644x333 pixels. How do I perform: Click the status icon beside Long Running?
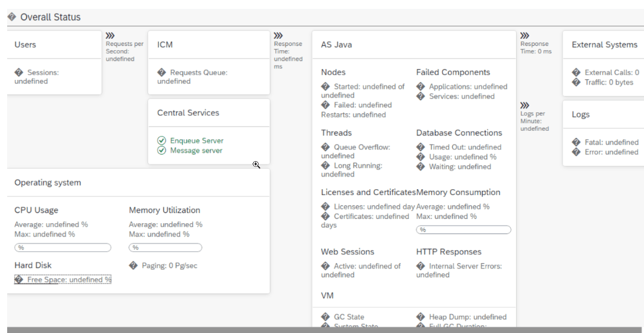coord(326,166)
